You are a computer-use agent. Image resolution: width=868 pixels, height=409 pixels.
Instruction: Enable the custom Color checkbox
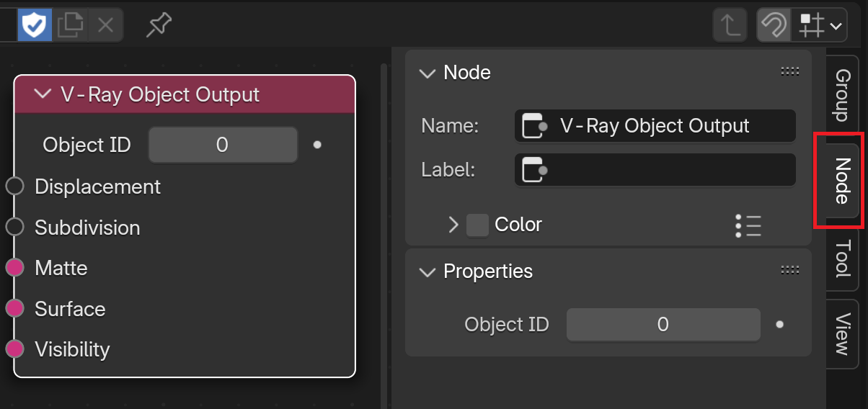477,225
